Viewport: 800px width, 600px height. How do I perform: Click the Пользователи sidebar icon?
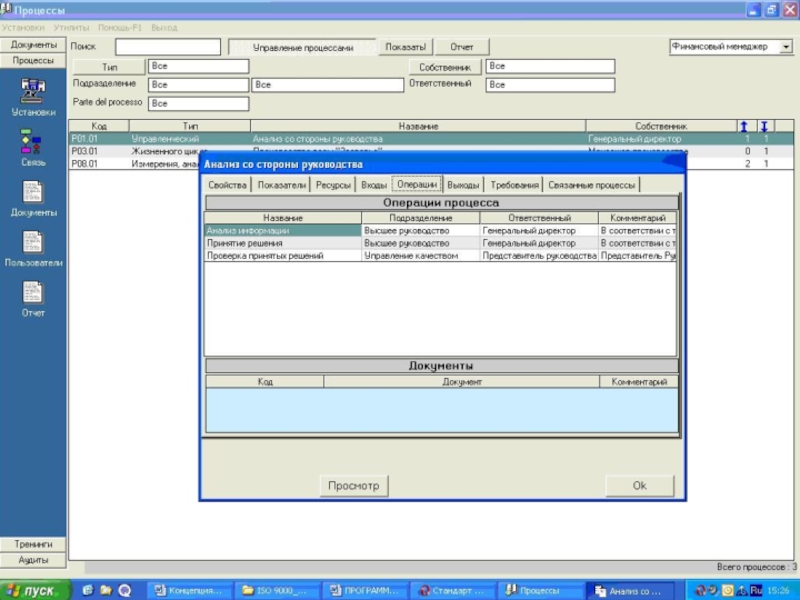click(x=33, y=242)
